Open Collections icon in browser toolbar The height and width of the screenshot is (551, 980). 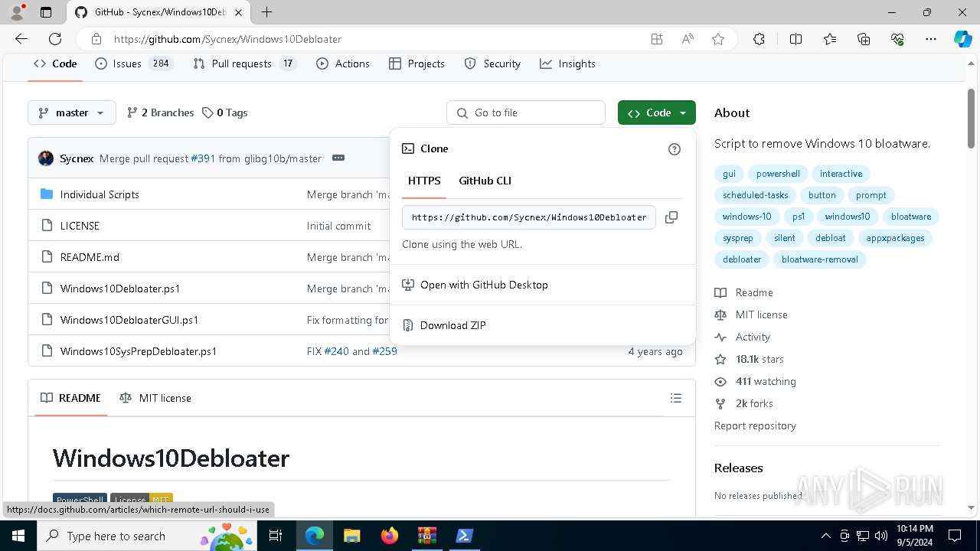pos(864,39)
